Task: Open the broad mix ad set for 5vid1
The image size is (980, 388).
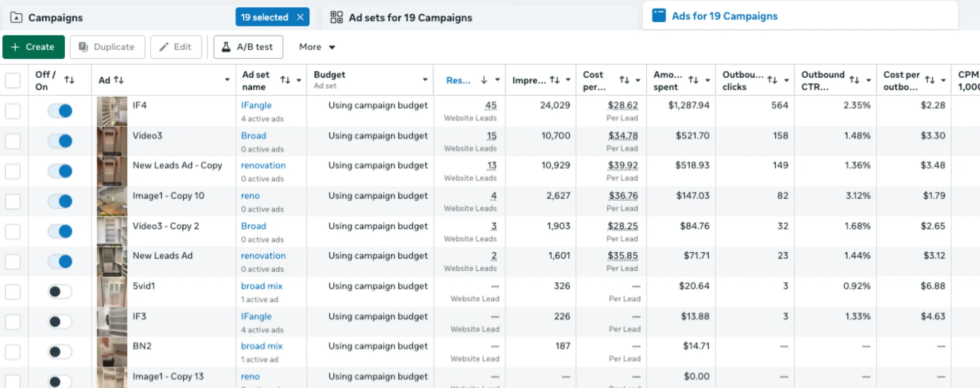Action: (262, 286)
